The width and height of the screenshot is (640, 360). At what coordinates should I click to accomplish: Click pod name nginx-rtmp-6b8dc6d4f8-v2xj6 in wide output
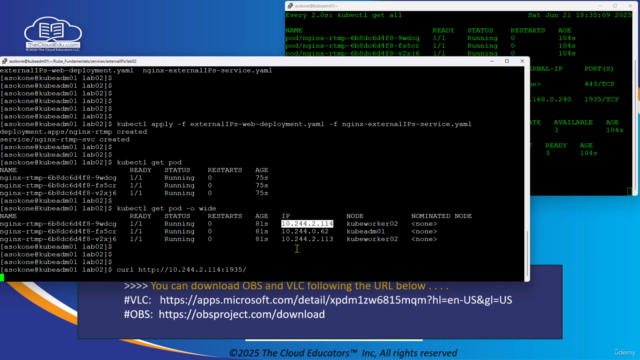58,239
